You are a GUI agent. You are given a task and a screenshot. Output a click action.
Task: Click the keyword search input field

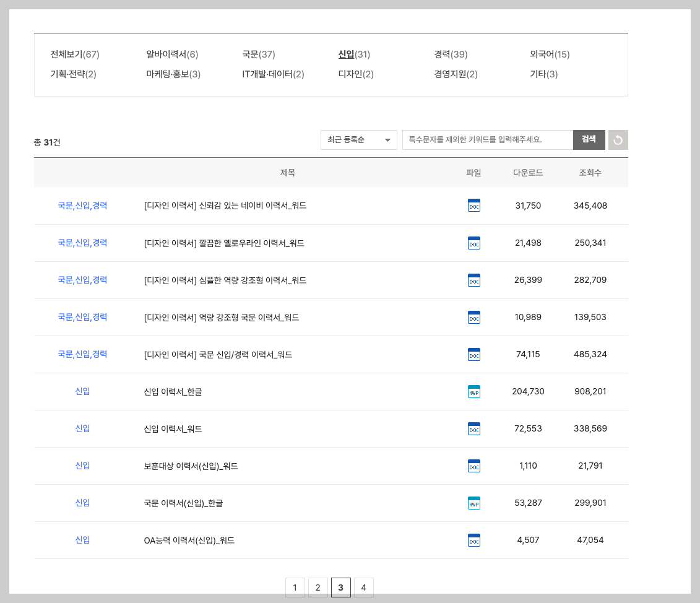pyautogui.click(x=487, y=140)
